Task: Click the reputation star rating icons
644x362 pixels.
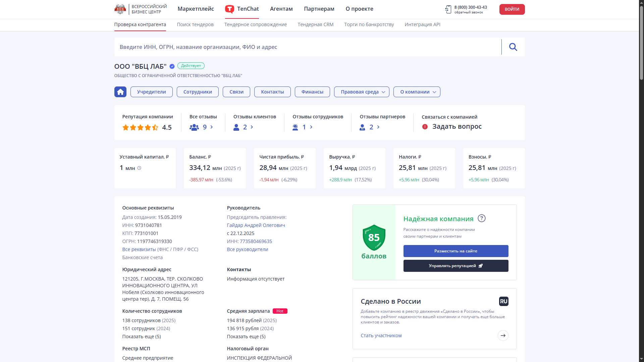Action: click(140, 127)
